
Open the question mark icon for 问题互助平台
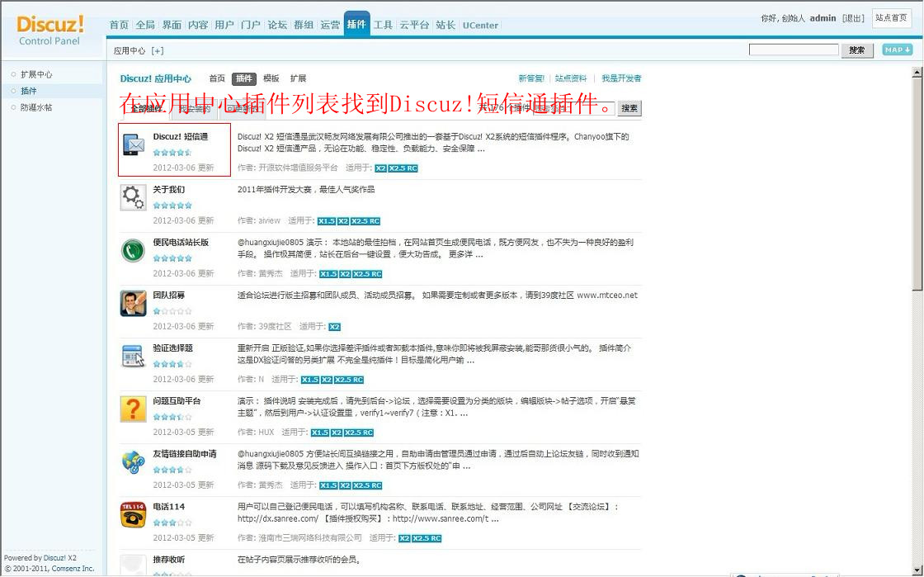pyautogui.click(x=133, y=409)
